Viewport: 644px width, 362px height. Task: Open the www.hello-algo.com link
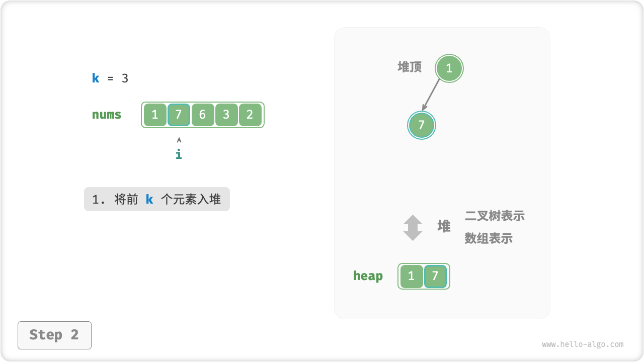(x=583, y=344)
